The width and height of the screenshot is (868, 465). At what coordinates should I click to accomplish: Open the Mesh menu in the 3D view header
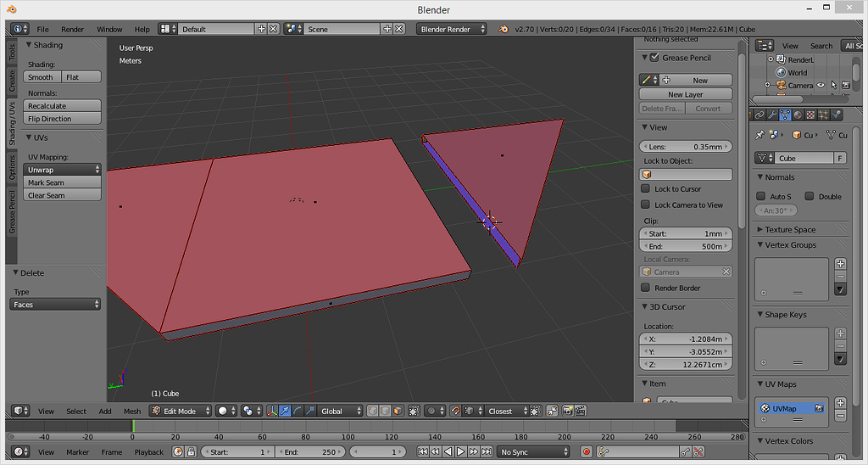tap(131, 411)
